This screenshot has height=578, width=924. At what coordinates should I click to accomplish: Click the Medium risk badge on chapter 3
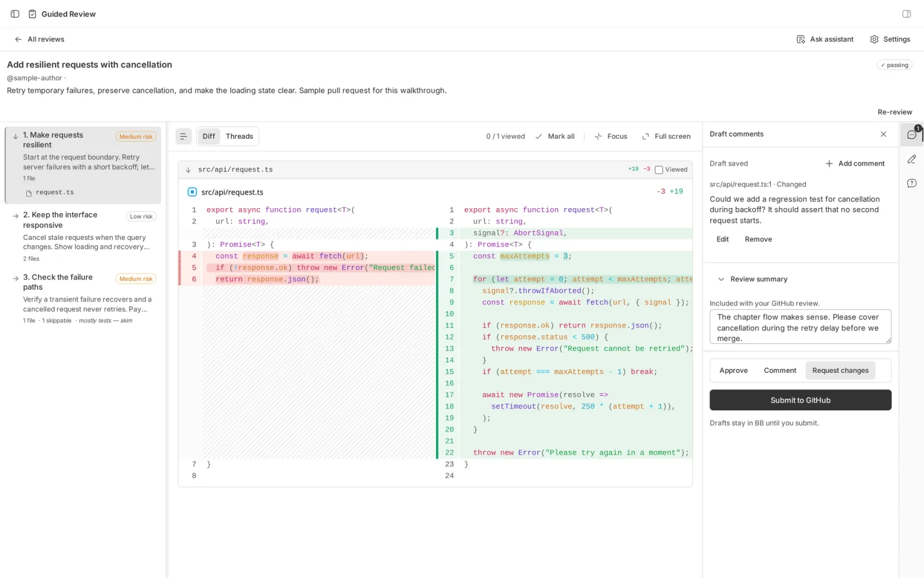click(x=136, y=279)
